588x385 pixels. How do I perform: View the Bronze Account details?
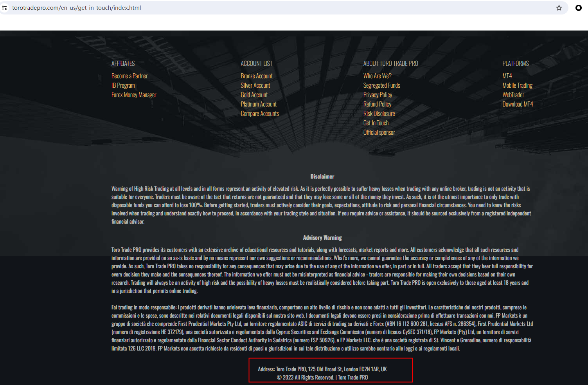point(257,76)
